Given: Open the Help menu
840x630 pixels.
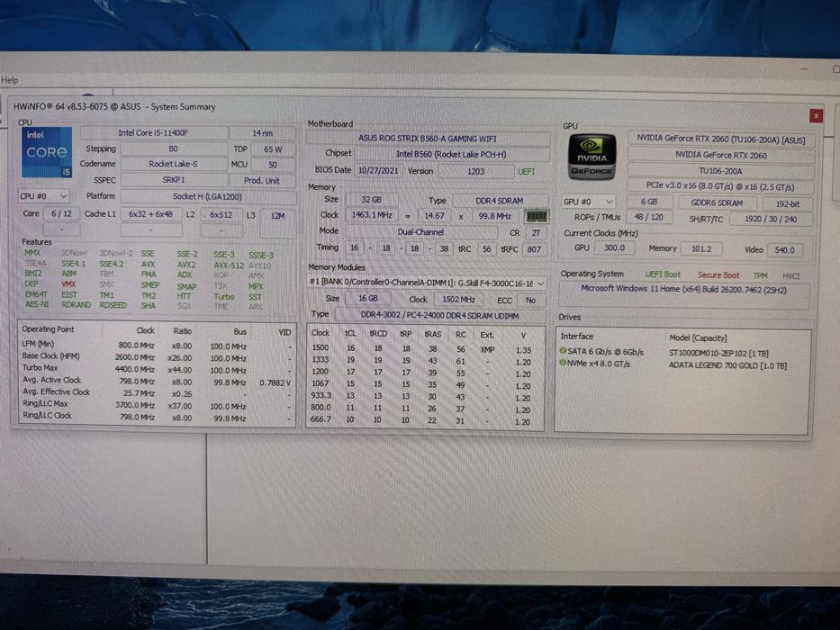Looking at the screenshot, I should tap(10, 80).
